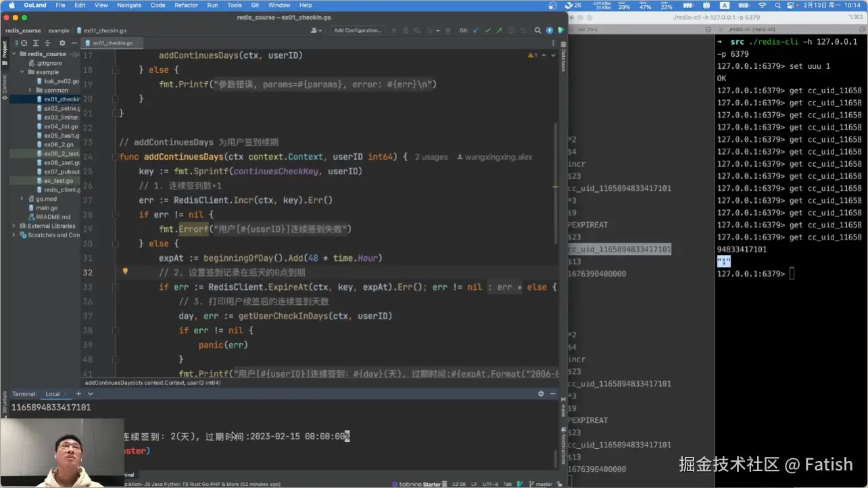Click the fold marker at line 33
This screenshot has width=868, height=488.
click(116, 287)
